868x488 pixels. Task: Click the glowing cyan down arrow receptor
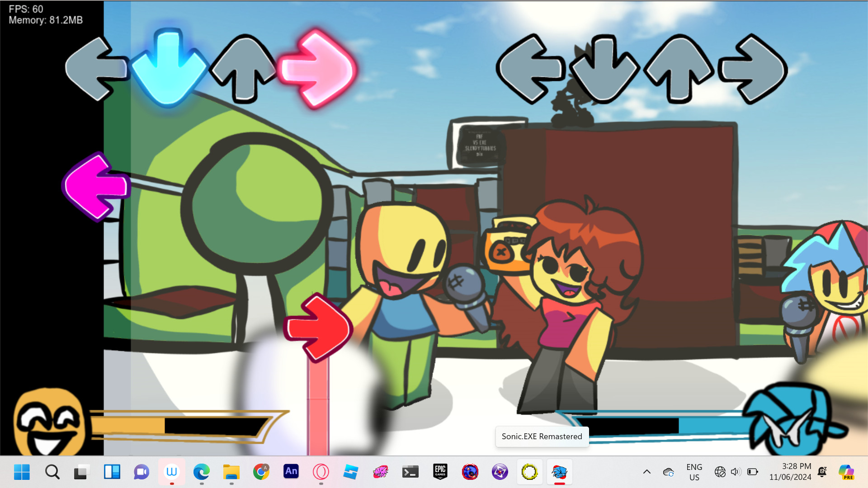coord(169,68)
